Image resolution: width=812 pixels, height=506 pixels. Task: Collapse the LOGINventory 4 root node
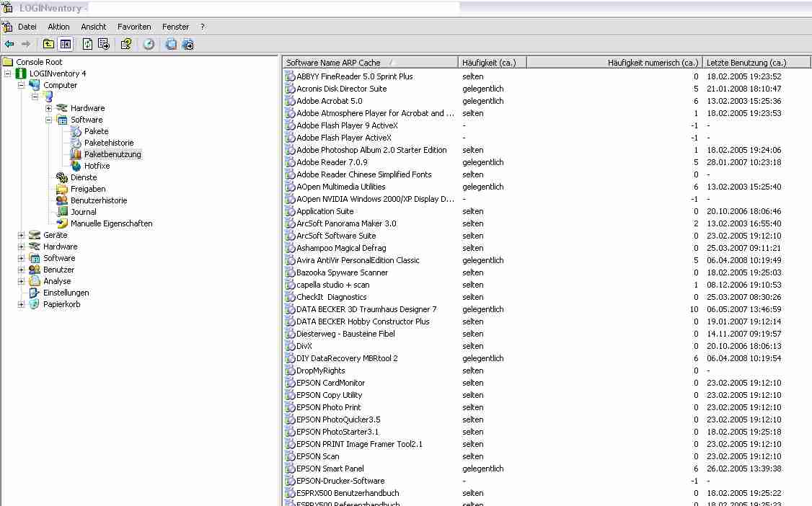(7, 74)
